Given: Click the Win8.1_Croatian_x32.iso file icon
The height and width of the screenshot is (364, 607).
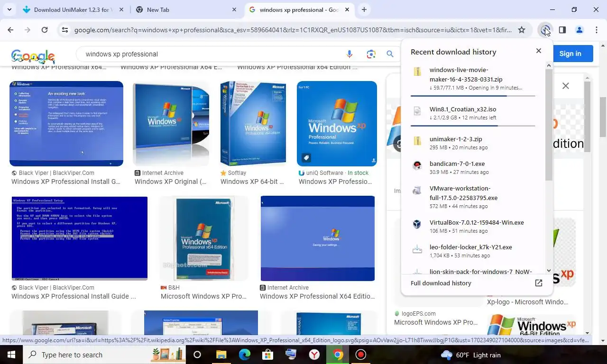Looking at the screenshot, I should (417, 110).
